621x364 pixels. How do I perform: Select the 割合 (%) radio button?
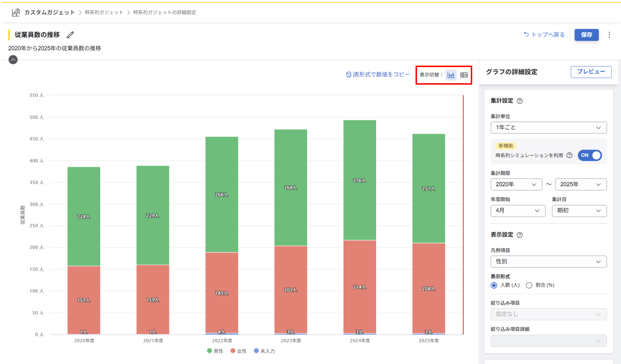[x=529, y=285]
